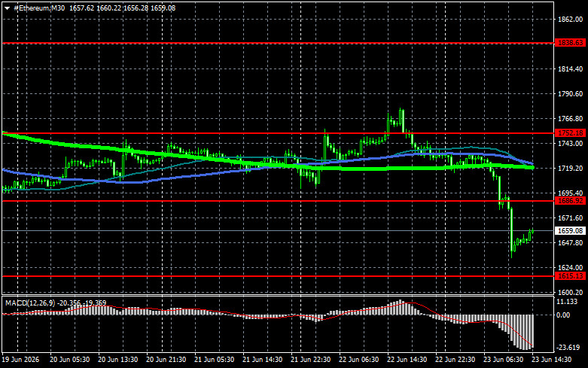Select the 1686.92 red price label
This screenshot has width=588, height=368.
pos(571,201)
